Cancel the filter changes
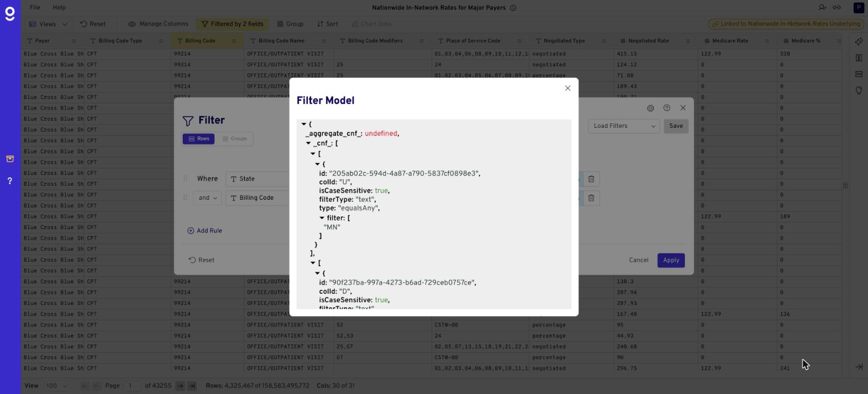 638,260
